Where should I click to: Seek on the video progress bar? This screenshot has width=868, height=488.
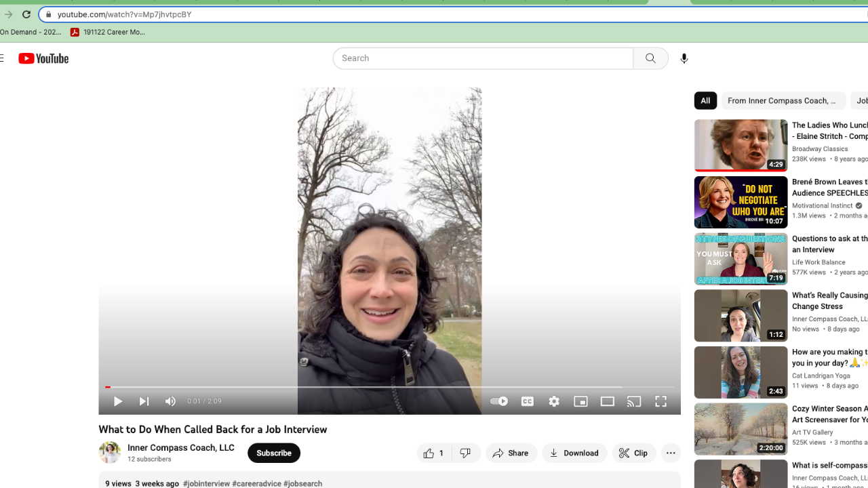coord(390,387)
